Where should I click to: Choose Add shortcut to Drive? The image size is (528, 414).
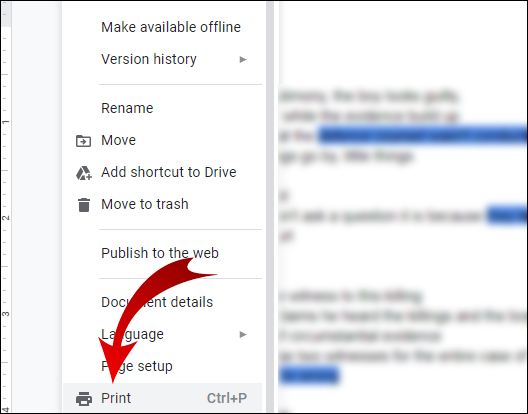[169, 172]
